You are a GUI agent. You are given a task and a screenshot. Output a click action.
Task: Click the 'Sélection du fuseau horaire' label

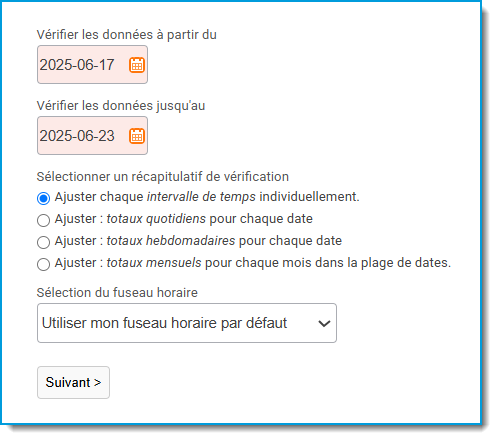tap(117, 293)
